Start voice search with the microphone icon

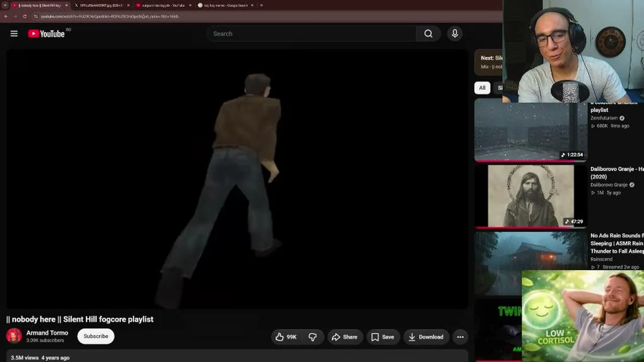tap(455, 34)
